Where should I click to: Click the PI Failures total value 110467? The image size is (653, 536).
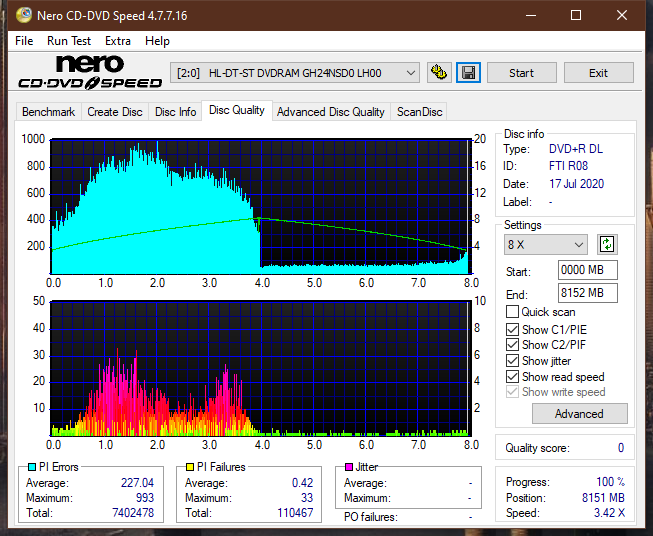(x=295, y=513)
